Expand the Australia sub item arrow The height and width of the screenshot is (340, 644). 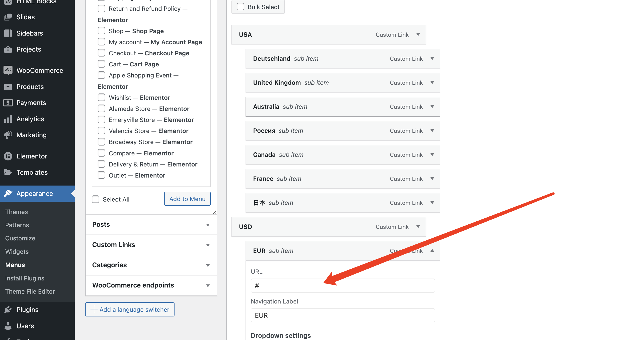tap(432, 107)
